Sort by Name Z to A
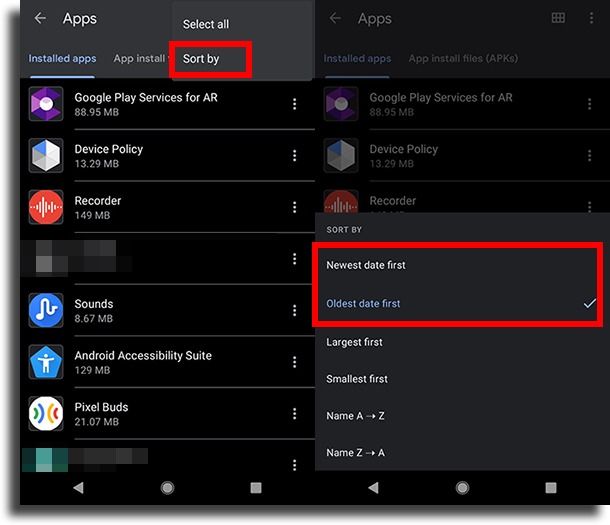This screenshot has width=610, height=525. [462, 453]
